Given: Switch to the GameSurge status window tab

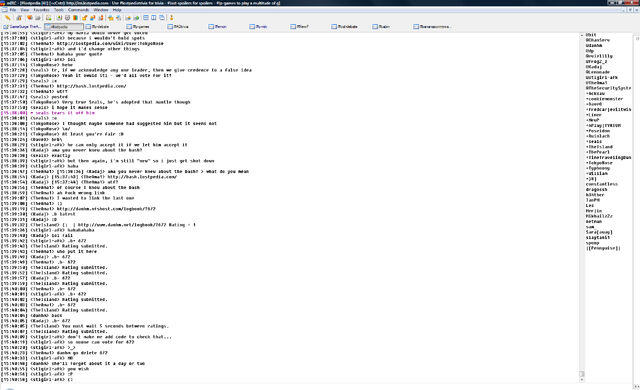Looking at the screenshot, I should pyautogui.click(x=22, y=27).
